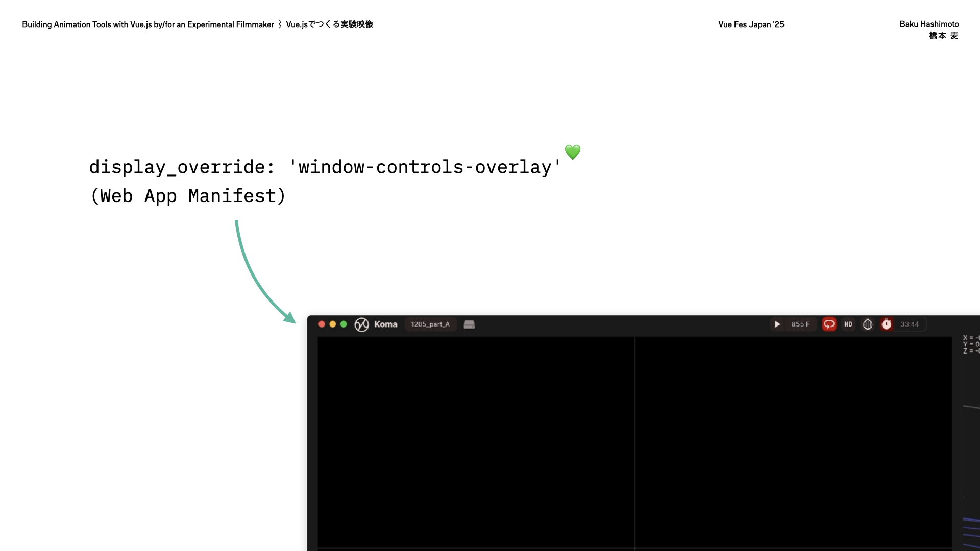The width and height of the screenshot is (980, 551).
Task: Click the yellow macOS minimize button
Action: (332, 324)
